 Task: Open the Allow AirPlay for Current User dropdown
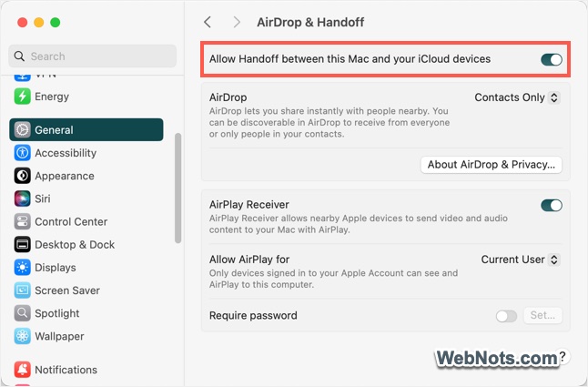pos(521,260)
